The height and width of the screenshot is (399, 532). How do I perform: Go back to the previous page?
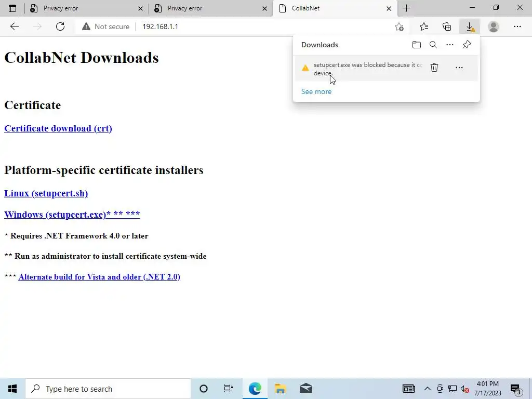14,26
